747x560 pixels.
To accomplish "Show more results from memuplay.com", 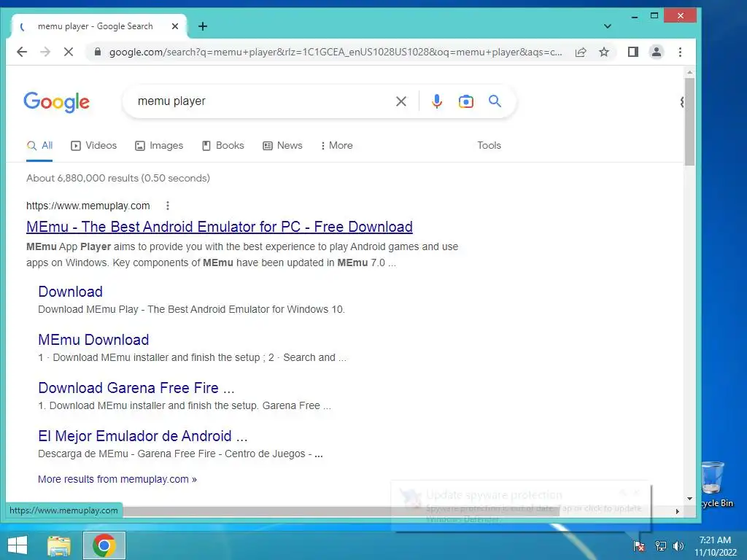I will (x=117, y=479).
